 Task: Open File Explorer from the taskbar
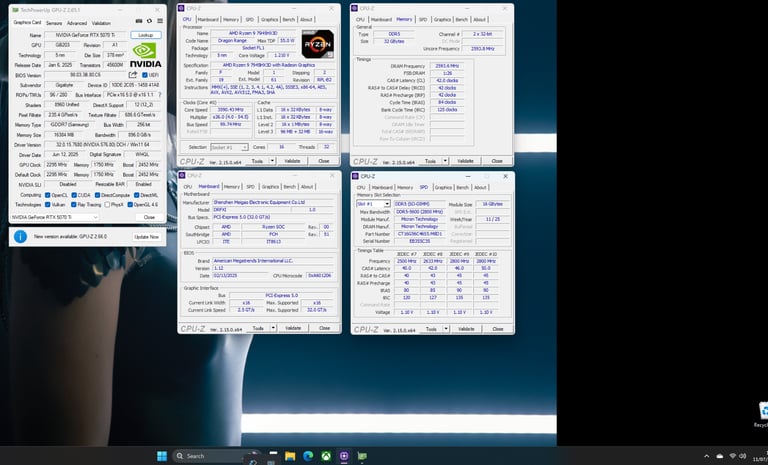click(290, 456)
